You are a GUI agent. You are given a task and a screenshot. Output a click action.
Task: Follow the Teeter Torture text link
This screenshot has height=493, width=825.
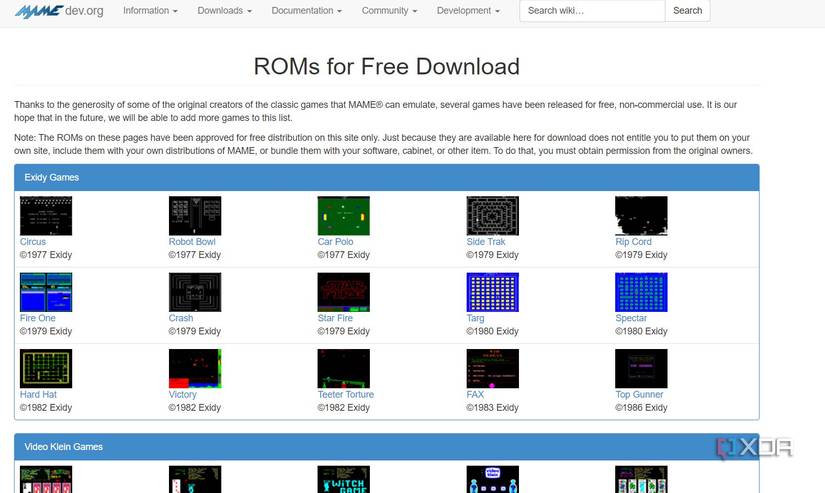(x=346, y=394)
